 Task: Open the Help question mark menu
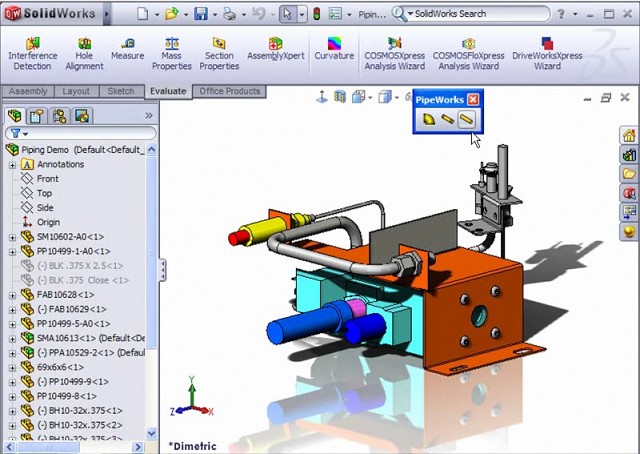coord(561,14)
